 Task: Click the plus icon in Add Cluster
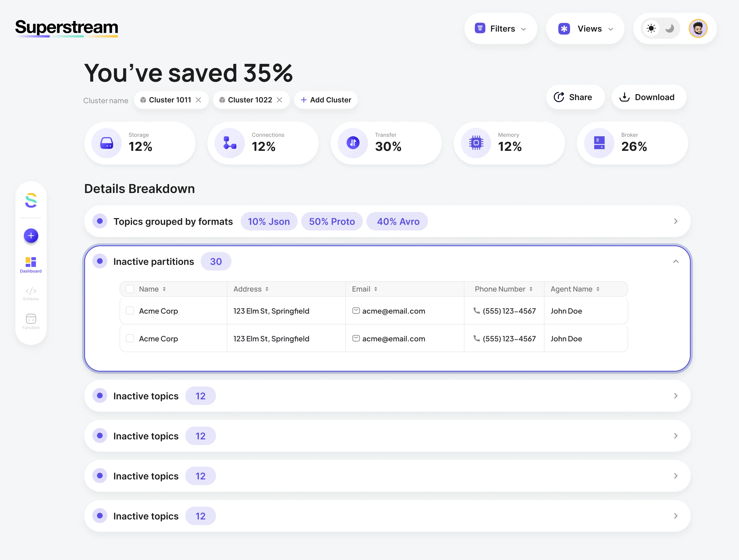pyautogui.click(x=304, y=100)
